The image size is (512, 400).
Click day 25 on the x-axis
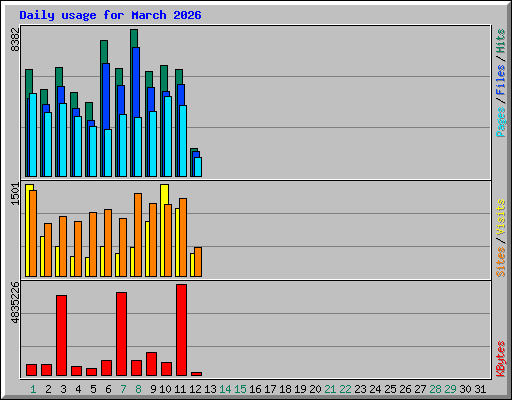click(x=390, y=389)
